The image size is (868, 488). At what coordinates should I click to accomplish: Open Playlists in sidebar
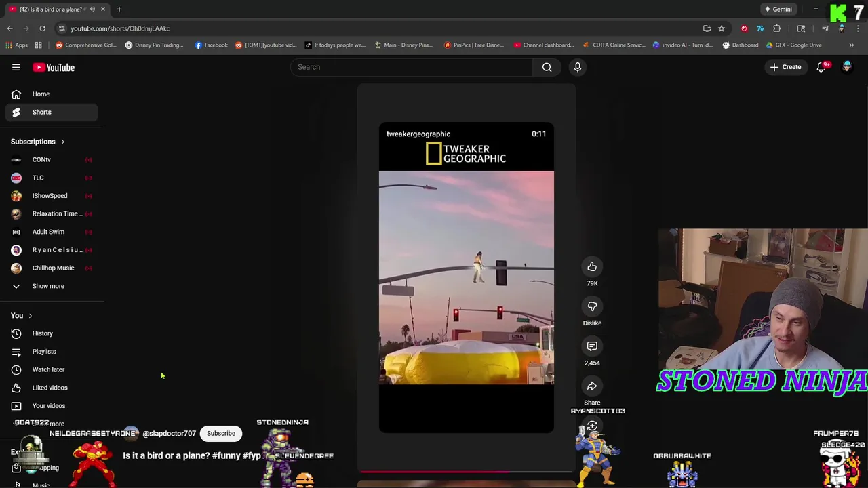[52, 352]
